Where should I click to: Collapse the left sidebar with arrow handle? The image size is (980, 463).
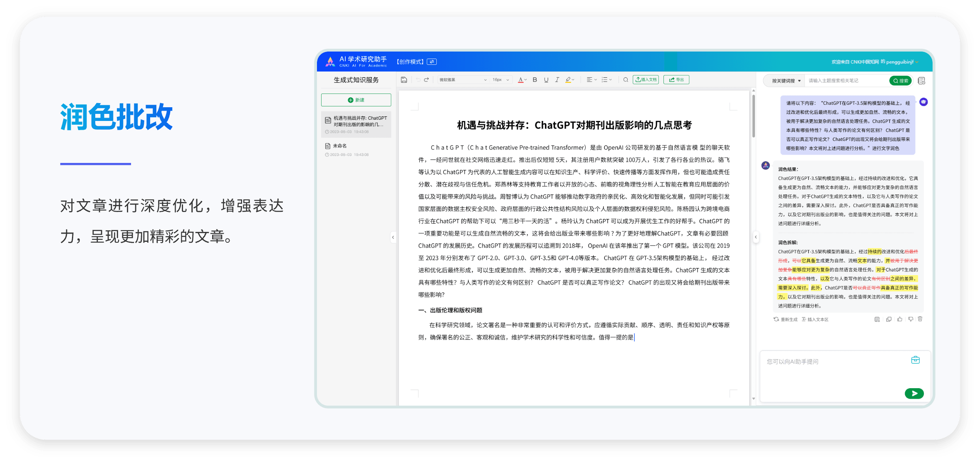point(393,237)
